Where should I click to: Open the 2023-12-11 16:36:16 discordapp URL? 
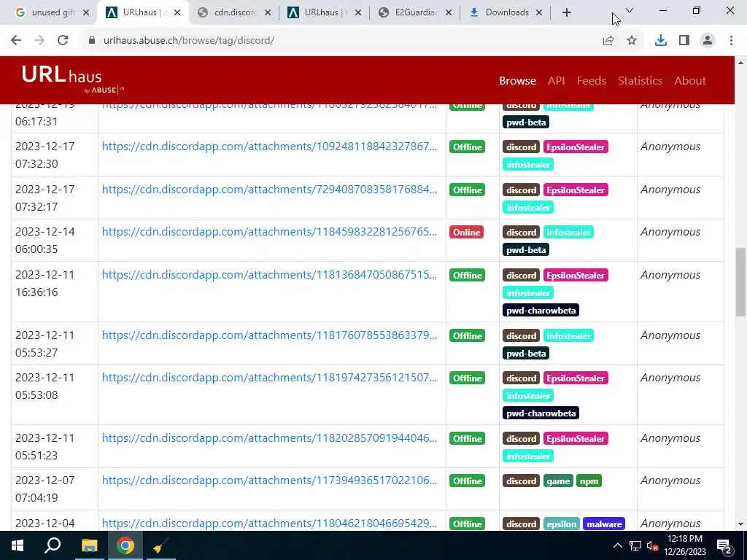tap(269, 275)
